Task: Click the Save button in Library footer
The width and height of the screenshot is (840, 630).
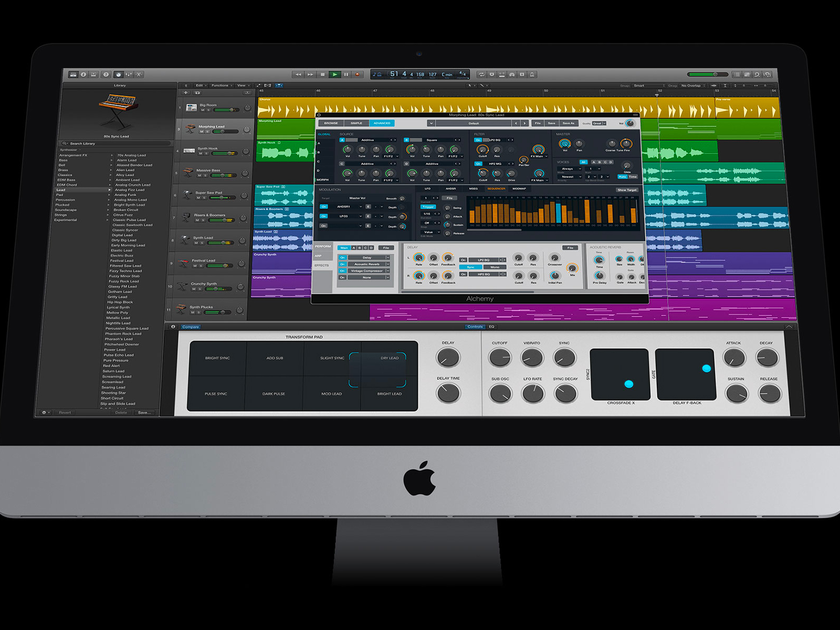Action: [x=144, y=413]
